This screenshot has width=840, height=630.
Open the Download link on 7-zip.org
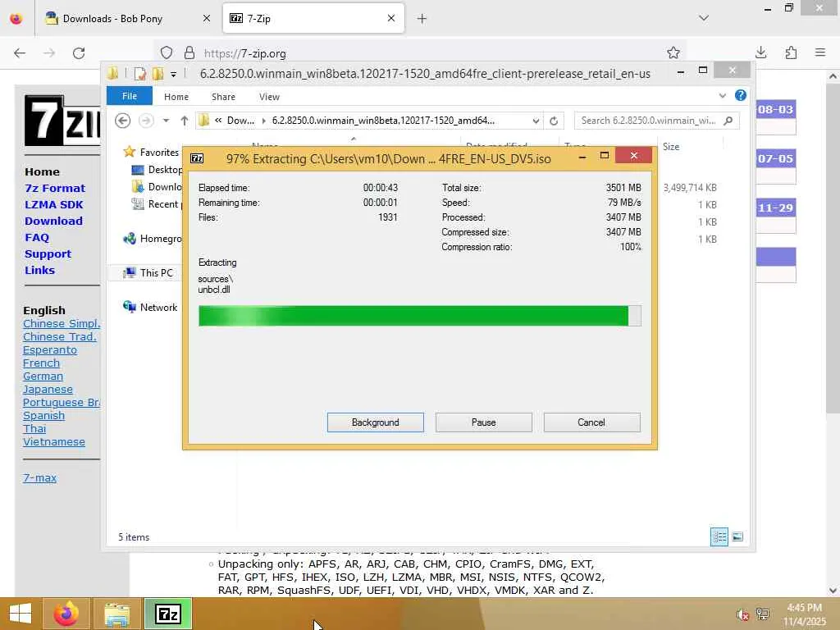coord(53,221)
